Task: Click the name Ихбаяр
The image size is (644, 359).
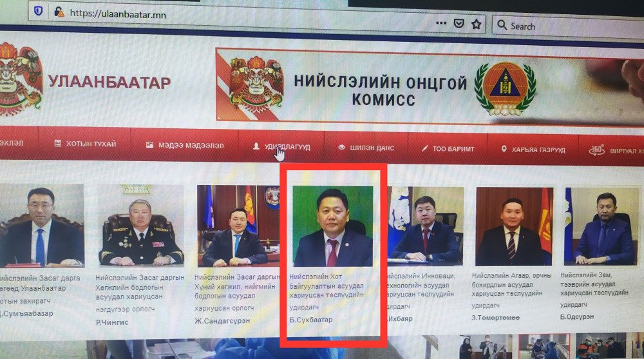Action: click(400, 318)
